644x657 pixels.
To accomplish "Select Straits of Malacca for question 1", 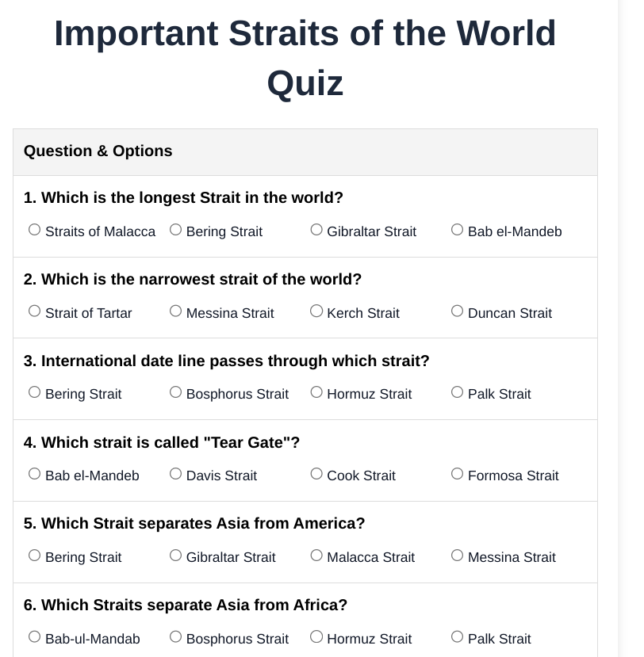I will coord(35,230).
